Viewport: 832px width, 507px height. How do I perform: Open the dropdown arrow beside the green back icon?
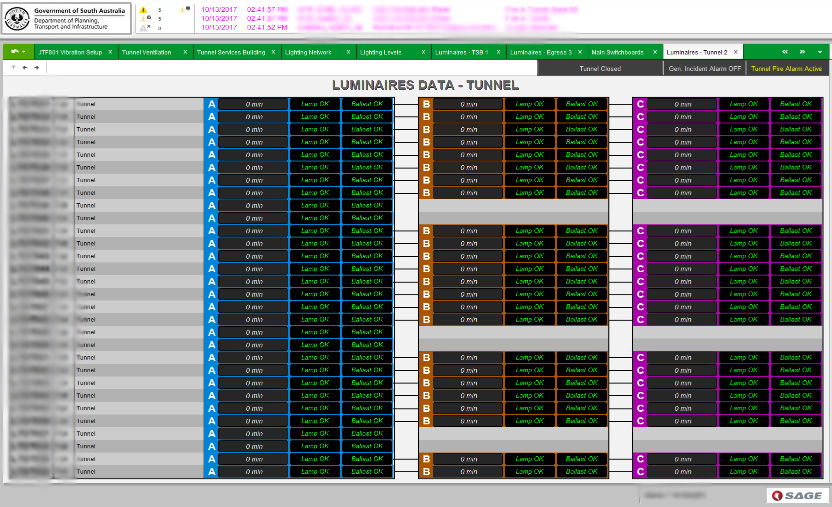click(24, 52)
